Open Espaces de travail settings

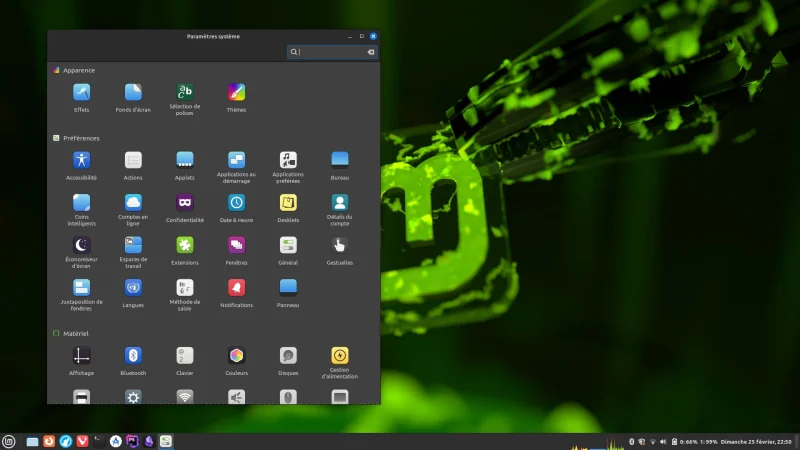tap(133, 252)
